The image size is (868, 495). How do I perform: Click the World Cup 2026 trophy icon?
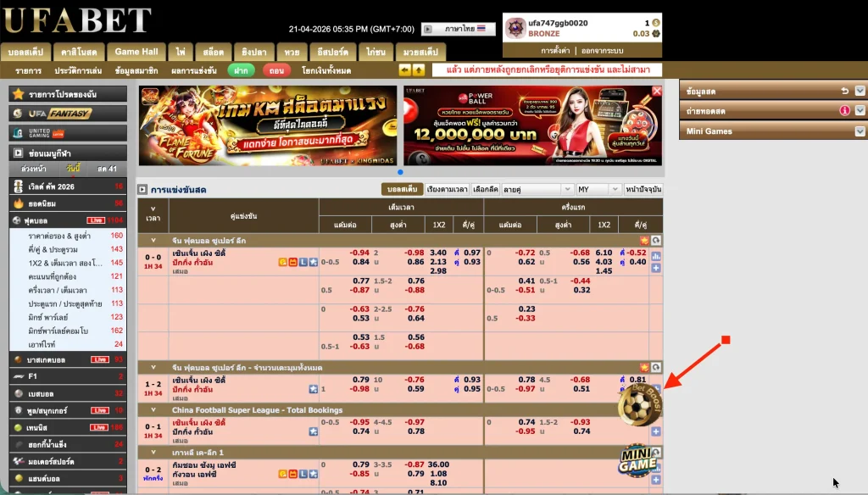click(x=19, y=186)
